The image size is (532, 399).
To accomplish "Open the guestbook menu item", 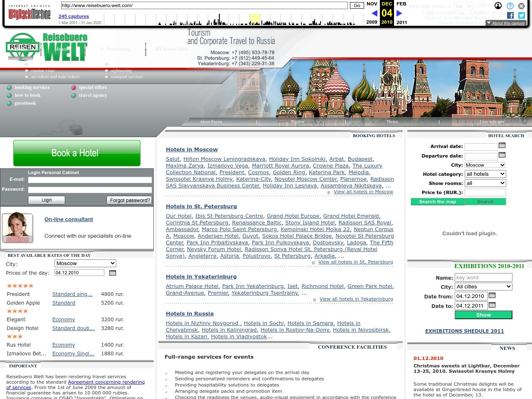I will pos(25,103).
